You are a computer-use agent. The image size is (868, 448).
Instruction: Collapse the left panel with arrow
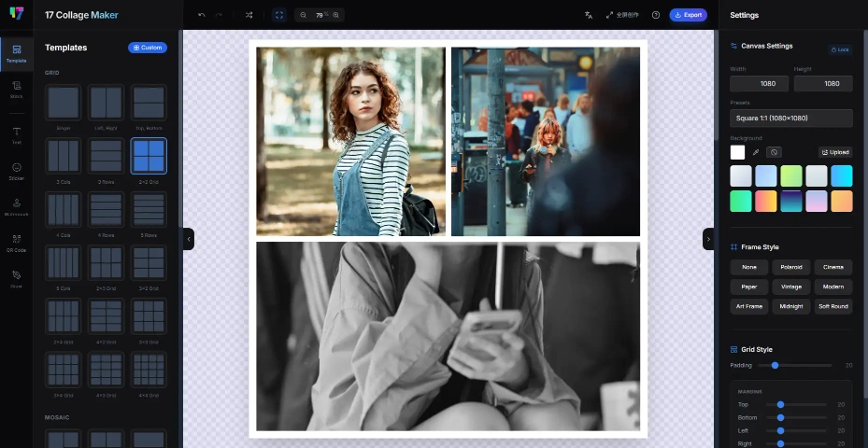pos(189,239)
